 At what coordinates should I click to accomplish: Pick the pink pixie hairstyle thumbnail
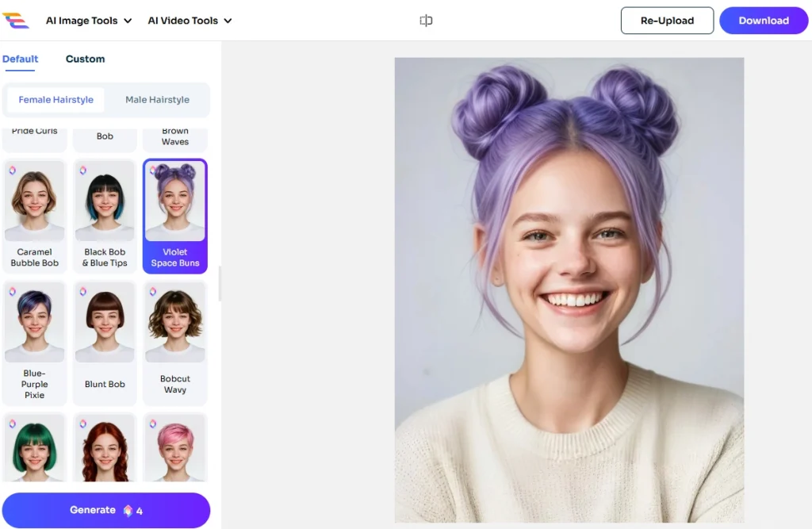point(175,448)
